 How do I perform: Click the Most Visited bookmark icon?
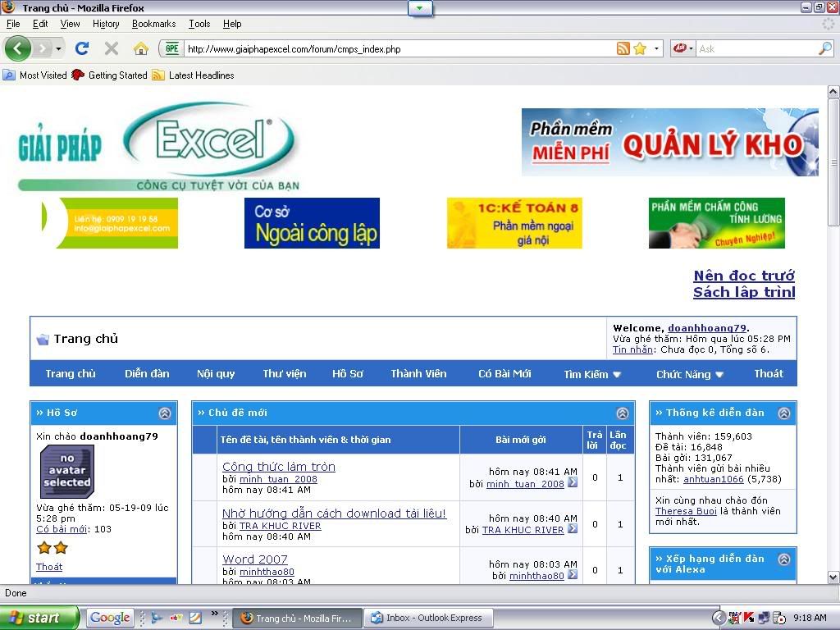tap(9, 75)
